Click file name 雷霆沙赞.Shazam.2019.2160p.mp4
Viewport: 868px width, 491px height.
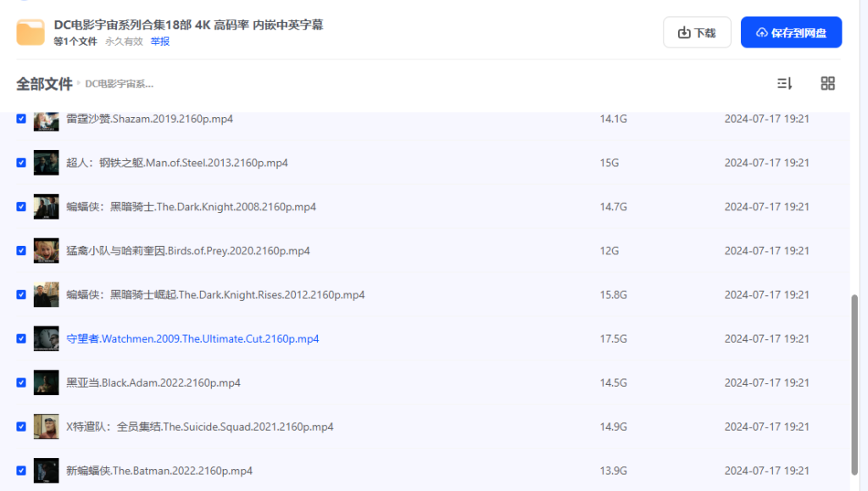149,119
